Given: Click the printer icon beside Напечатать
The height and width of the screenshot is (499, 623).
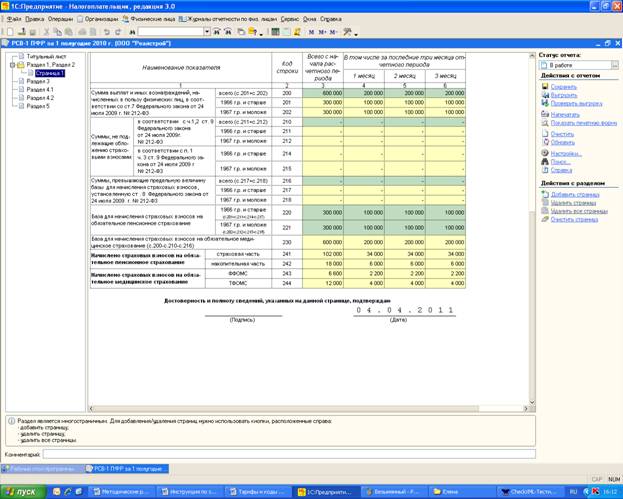Looking at the screenshot, I should (545, 114).
